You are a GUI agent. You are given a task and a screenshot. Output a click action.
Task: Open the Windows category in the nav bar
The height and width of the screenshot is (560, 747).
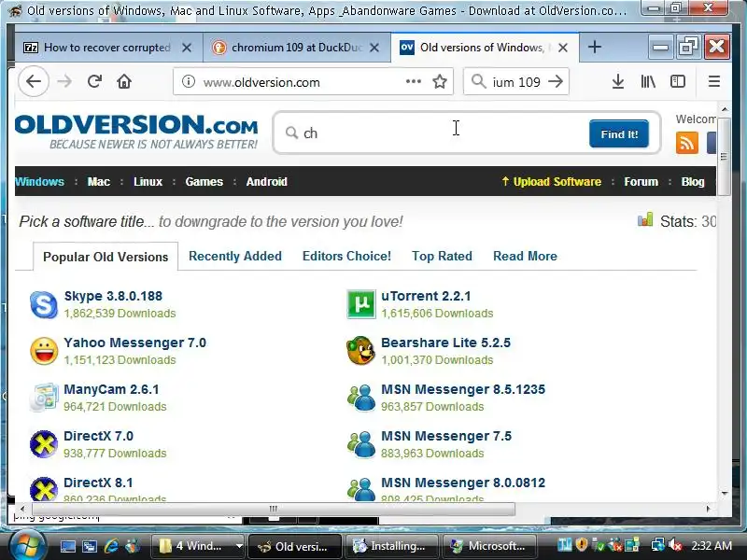[x=39, y=181]
